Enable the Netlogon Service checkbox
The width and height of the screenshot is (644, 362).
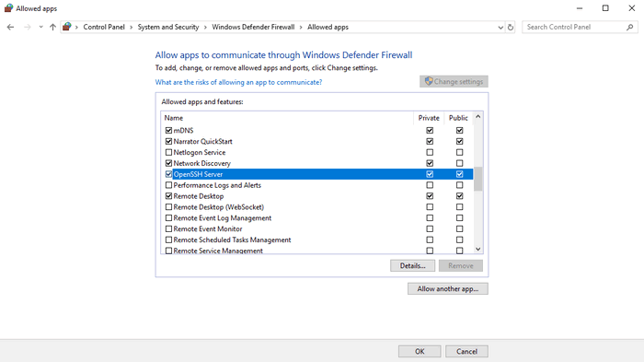[x=168, y=152]
